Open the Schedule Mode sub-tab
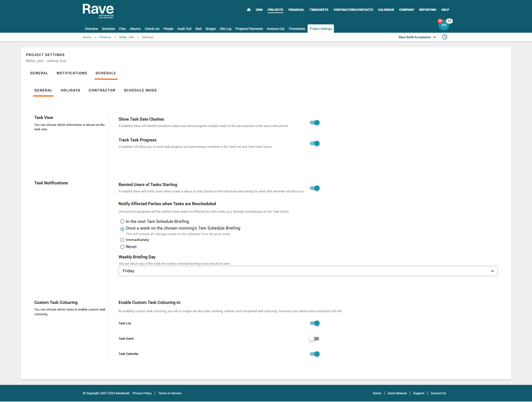The height and width of the screenshot is (402, 532). point(140,90)
